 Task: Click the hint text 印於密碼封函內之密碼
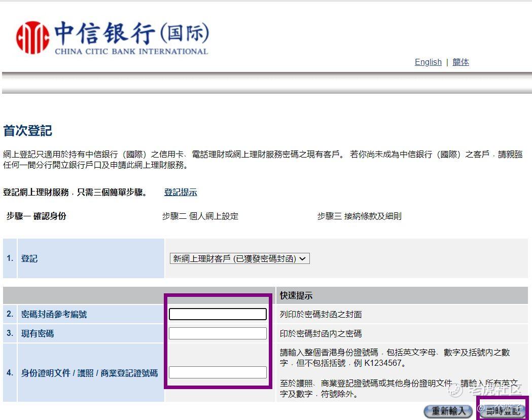point(321,333)
